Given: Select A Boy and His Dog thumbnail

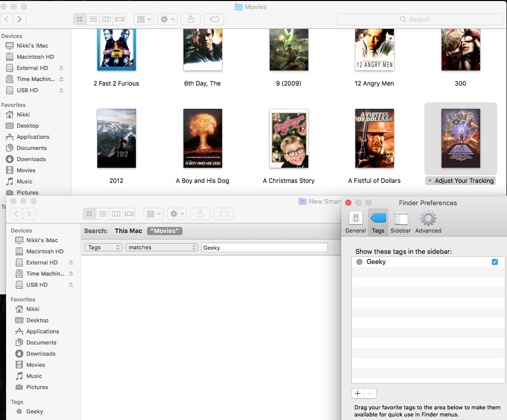Looking at the screenshot, I should 203,138.
